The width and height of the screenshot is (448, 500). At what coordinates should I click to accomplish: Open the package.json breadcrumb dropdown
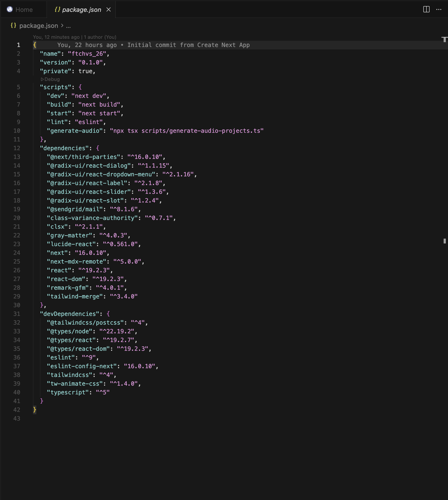pos(39,26)
